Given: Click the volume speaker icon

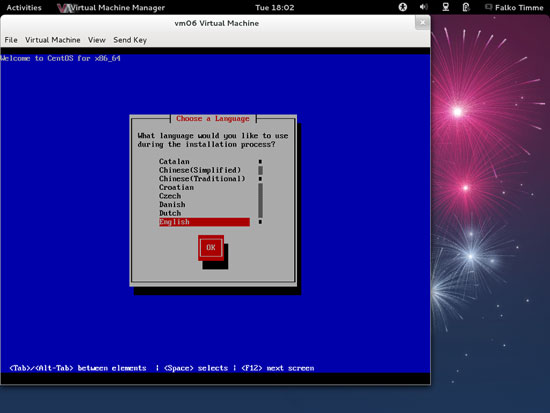Looking at the screenshot, I should click(424, 7).
